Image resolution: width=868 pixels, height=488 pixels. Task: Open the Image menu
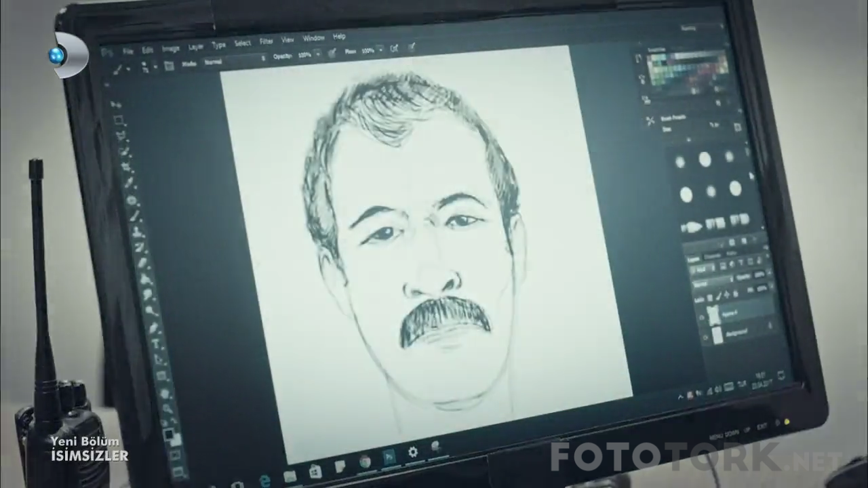pyautogui.click(x=171, y=49)
